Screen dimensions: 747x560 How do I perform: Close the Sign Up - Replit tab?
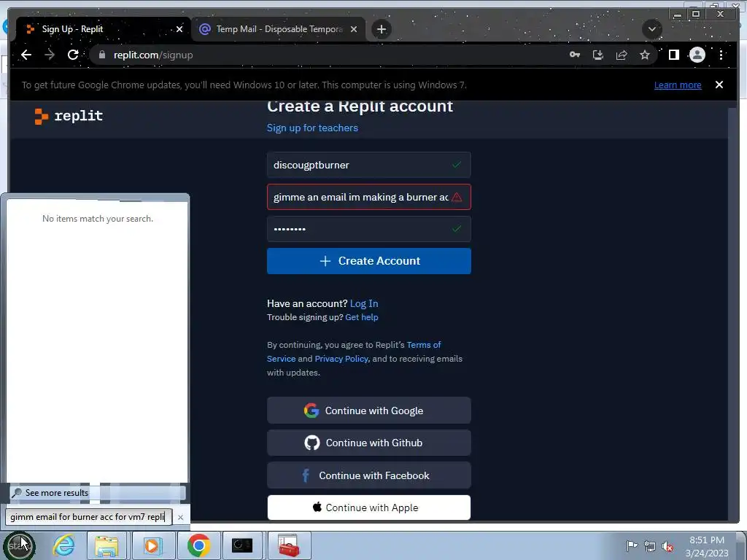tap(179, 29)
